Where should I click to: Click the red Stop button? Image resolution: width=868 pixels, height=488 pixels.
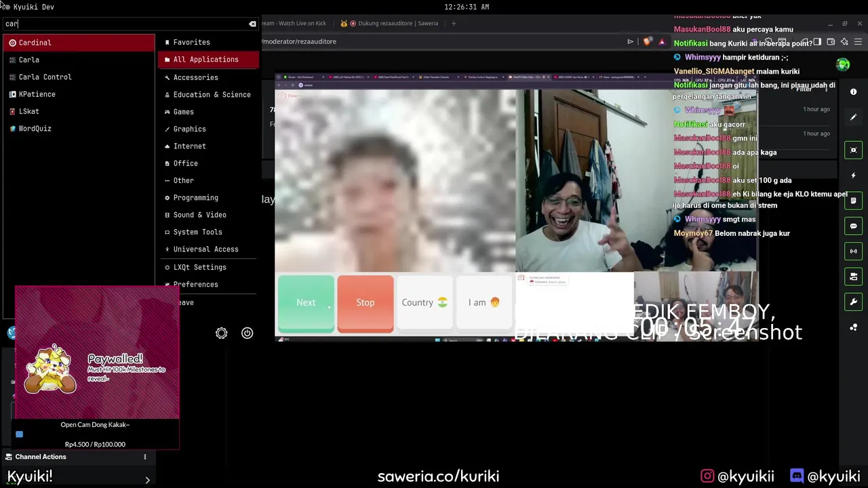pos(365,303)
